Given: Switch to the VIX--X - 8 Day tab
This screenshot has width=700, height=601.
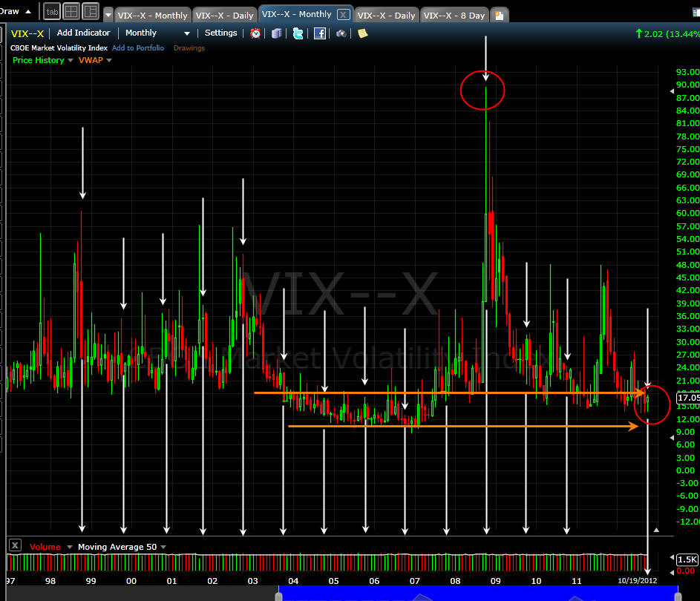Looking at the screenshot, I should coord(455,16).
